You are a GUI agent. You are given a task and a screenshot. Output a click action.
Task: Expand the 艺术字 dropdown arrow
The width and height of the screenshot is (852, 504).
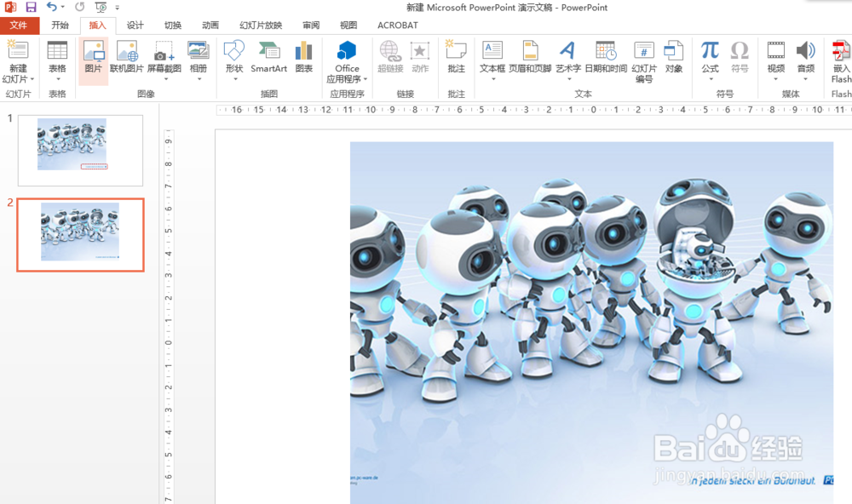click(568, 79)
